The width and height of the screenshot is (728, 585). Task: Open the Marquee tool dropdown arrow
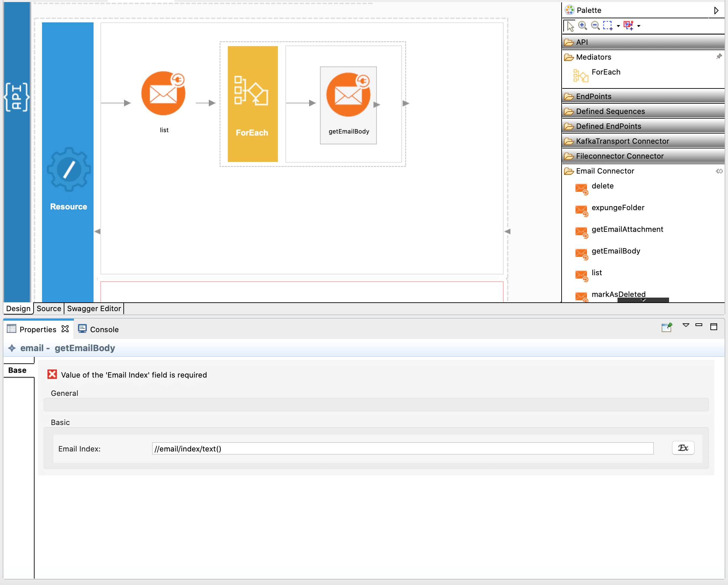618,26
